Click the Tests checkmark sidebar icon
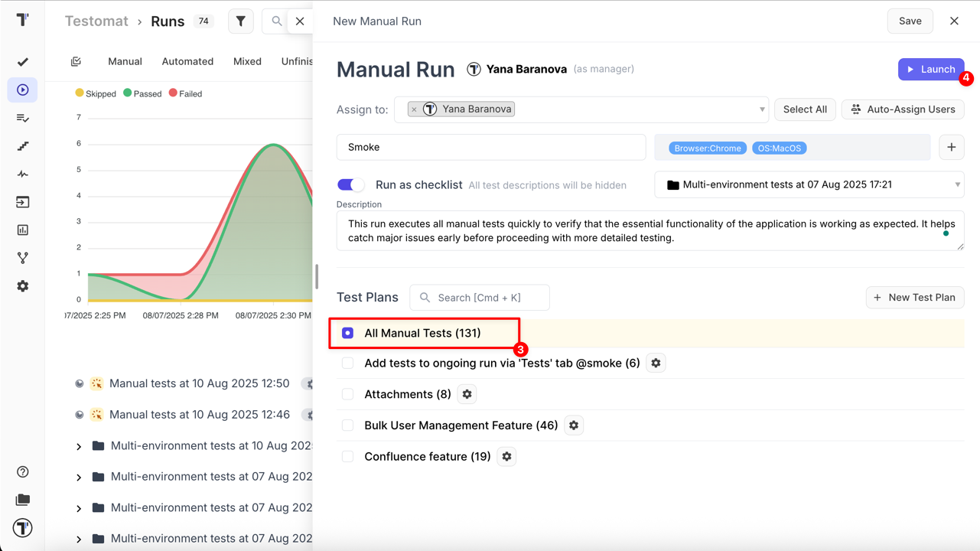 (23, 62)
